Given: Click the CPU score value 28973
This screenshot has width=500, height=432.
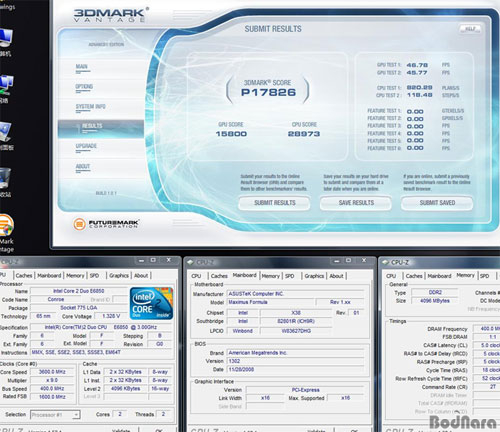Looking at the screenshot, I should (304, 134).
